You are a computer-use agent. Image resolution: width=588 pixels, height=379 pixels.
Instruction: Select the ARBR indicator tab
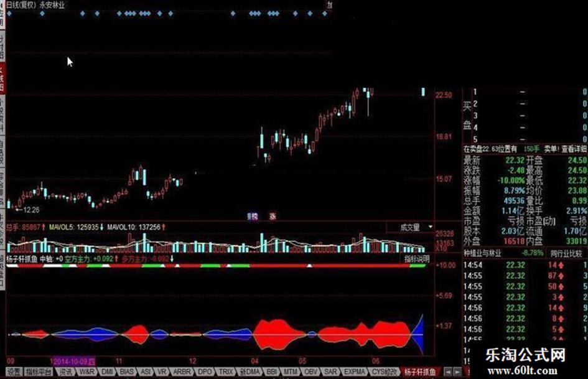pos(182,372)
